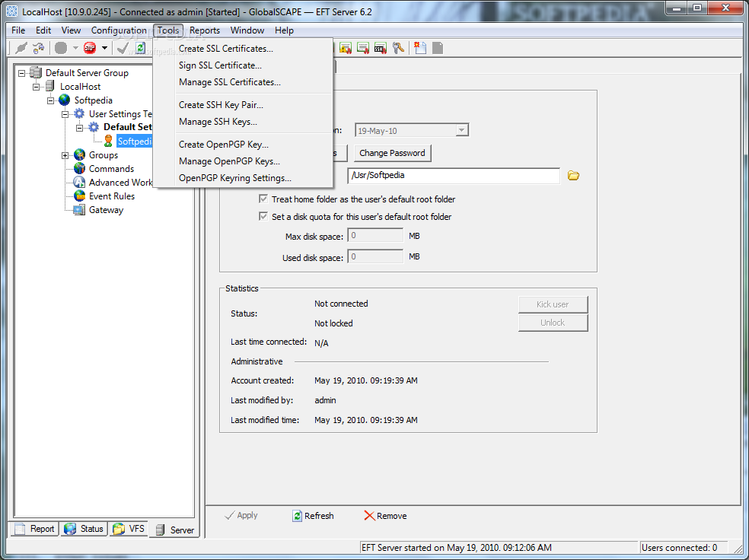The height and width of the screenshot is (560, 749).
Task: Click the Change Password button
Action: coord(392,153)
